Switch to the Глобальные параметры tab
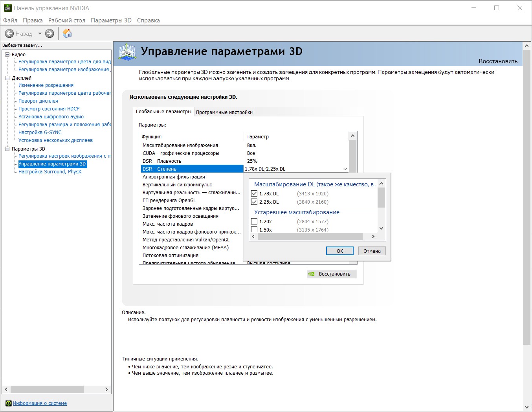This screenshot has height=412, width=532. tap(163, 112)
